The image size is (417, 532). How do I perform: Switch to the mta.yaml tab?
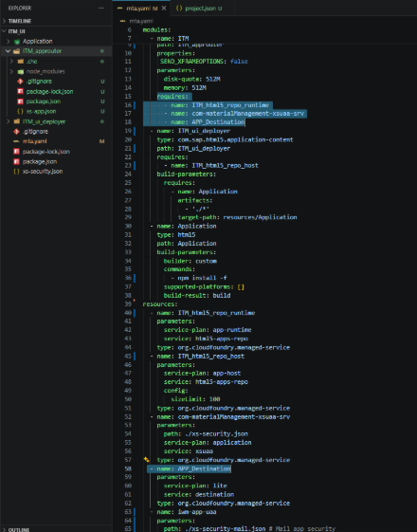[x=138, y=9]
